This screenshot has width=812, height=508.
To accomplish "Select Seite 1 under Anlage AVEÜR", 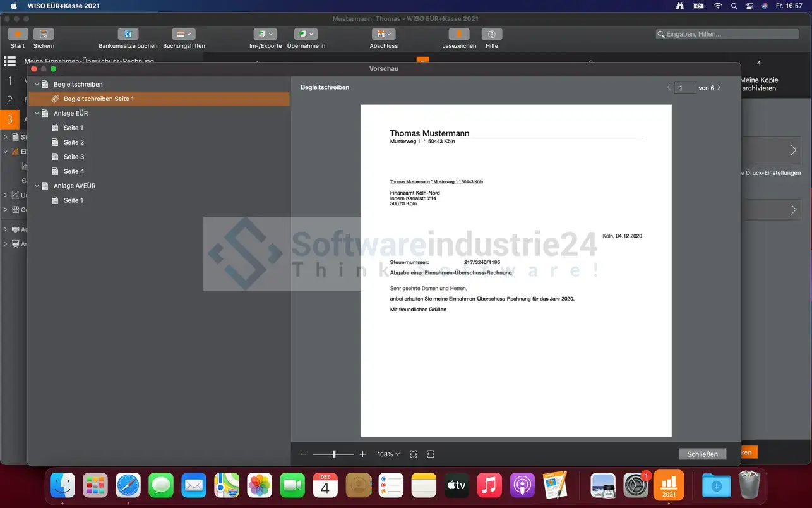I will tap(73, 200).
